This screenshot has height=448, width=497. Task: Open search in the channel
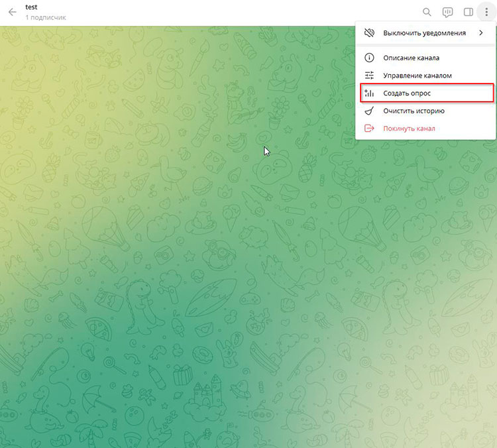click(427, 12)
